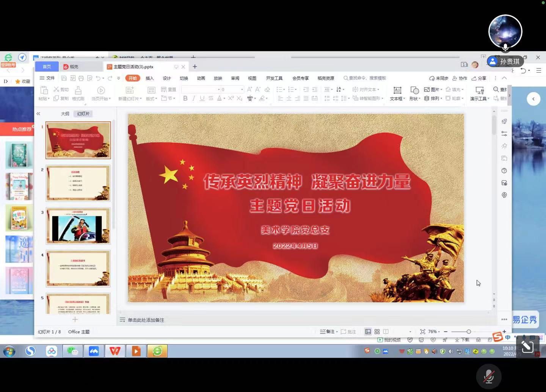
Task: Switch to Outline (大纲) pane tab
Action: click(x=65, y=114)
